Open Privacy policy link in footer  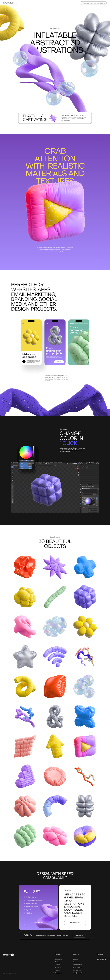coord(77,967)
